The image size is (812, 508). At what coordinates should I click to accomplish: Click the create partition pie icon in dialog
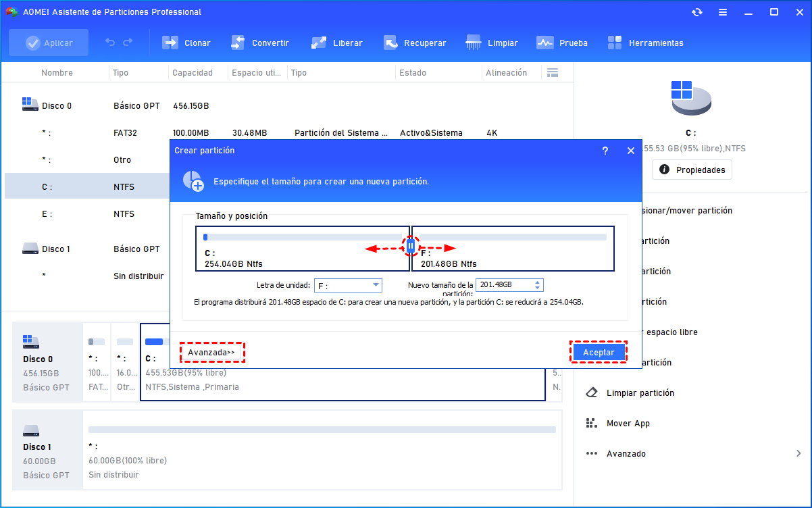[193, 181]
